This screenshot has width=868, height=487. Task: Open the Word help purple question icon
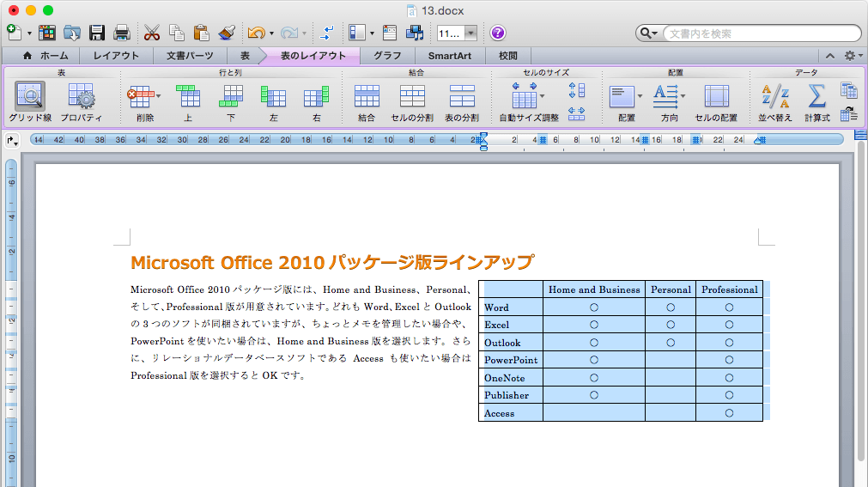click(498, 33)
